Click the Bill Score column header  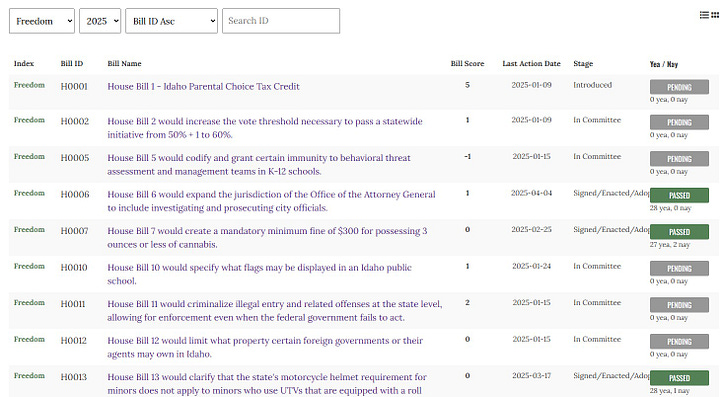click(467, 64)
